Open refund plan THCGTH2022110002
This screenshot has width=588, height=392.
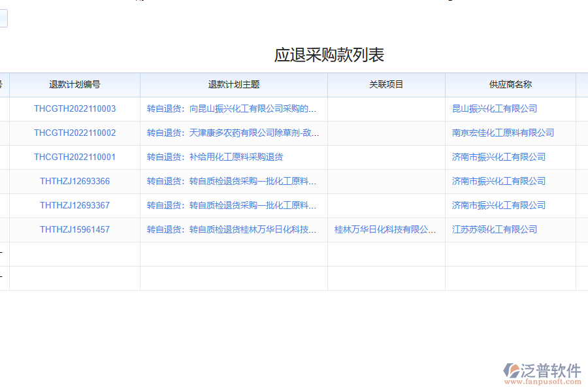tap(74, 133)
